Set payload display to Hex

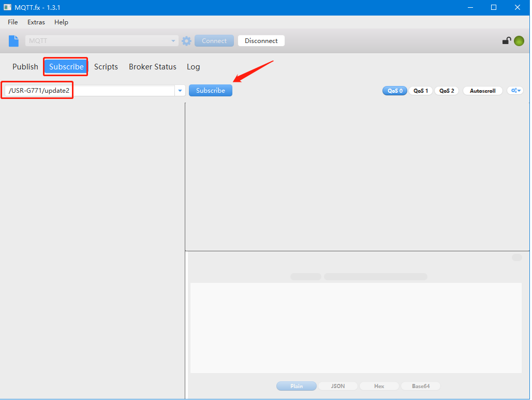(379, 386)
